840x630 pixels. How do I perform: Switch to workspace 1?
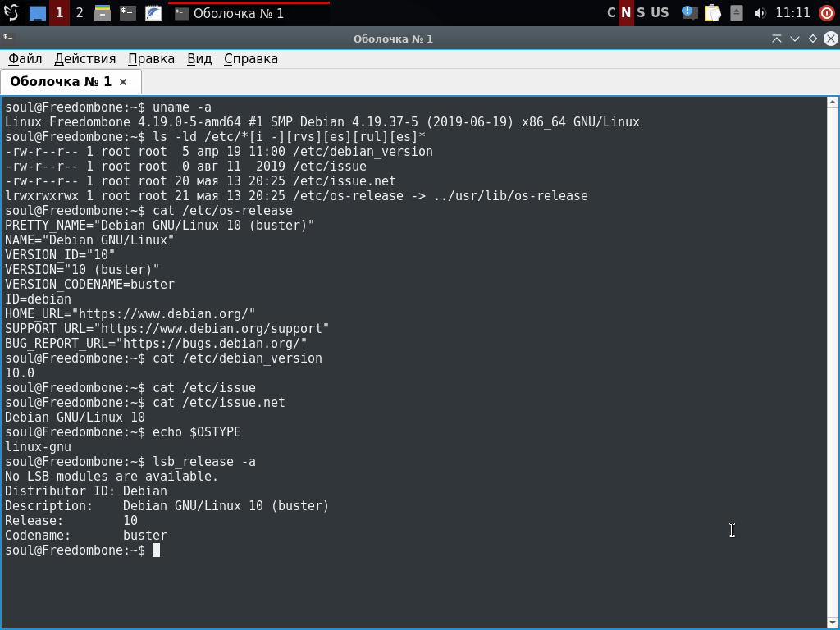(x=59, y=13)
